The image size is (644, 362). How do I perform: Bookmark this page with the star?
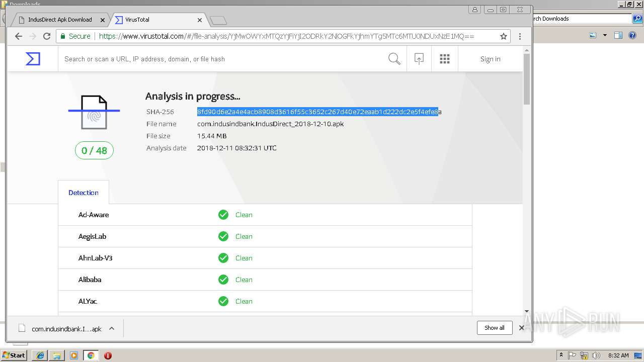click(503, 36)
